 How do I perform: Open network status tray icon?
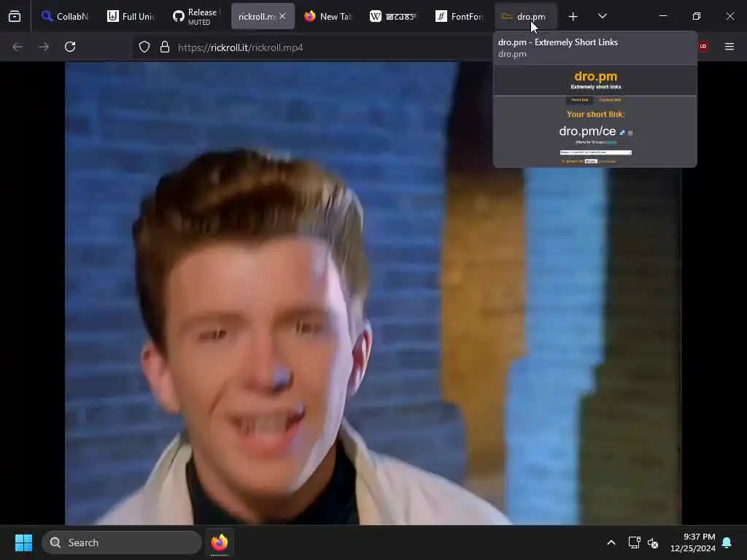634,542
